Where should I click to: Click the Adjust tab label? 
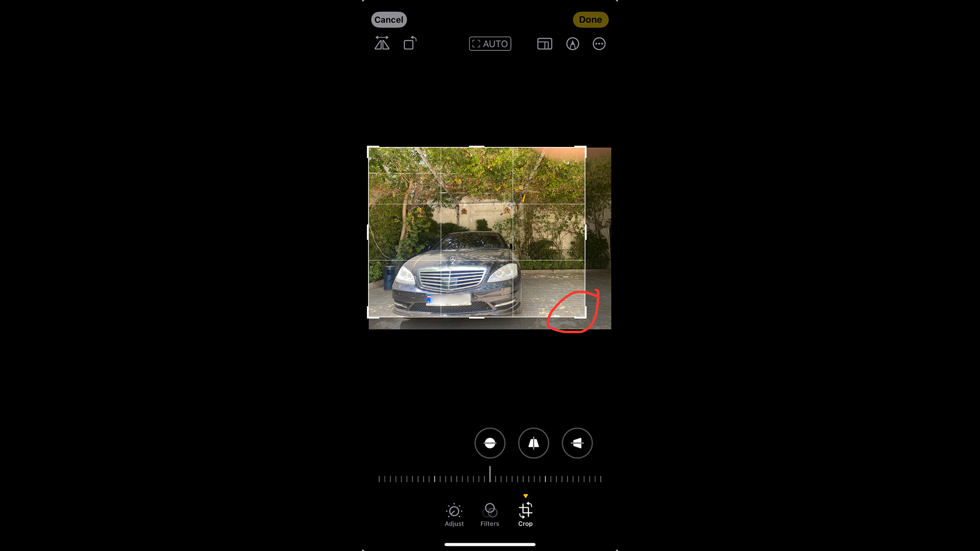click(454, 523)
